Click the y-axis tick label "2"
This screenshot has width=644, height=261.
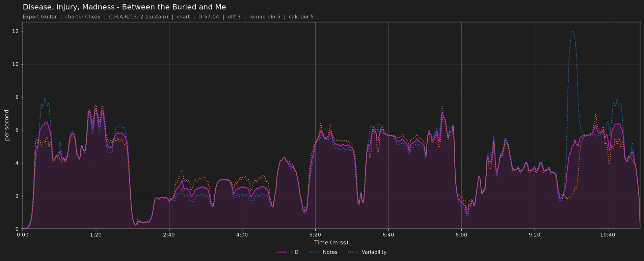[x=17, y=196]
